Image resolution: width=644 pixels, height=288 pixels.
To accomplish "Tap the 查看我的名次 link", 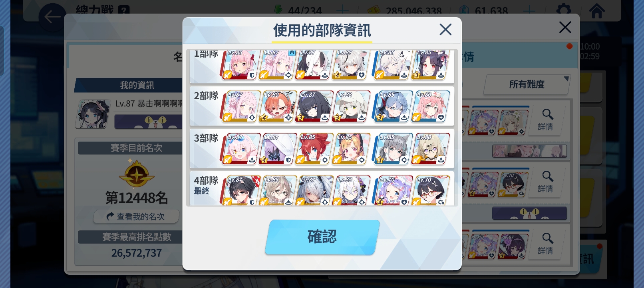I will (x=136, y=216).
